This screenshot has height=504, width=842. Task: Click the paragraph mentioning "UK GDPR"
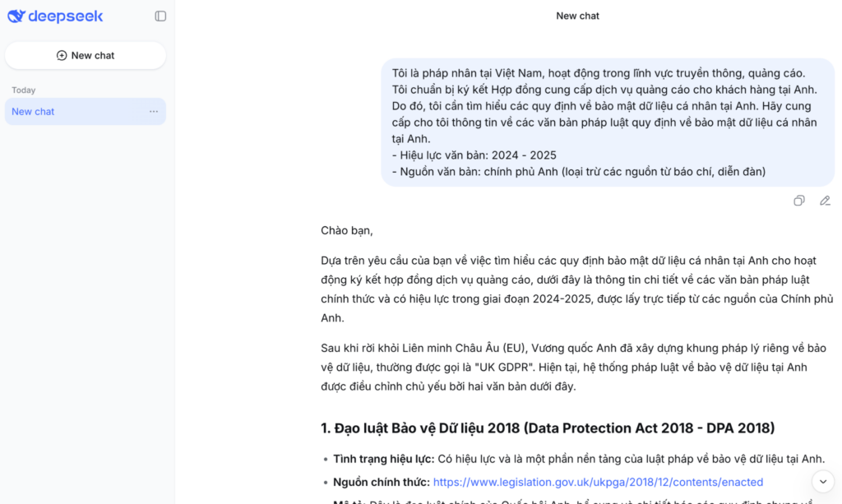point(576,367)
